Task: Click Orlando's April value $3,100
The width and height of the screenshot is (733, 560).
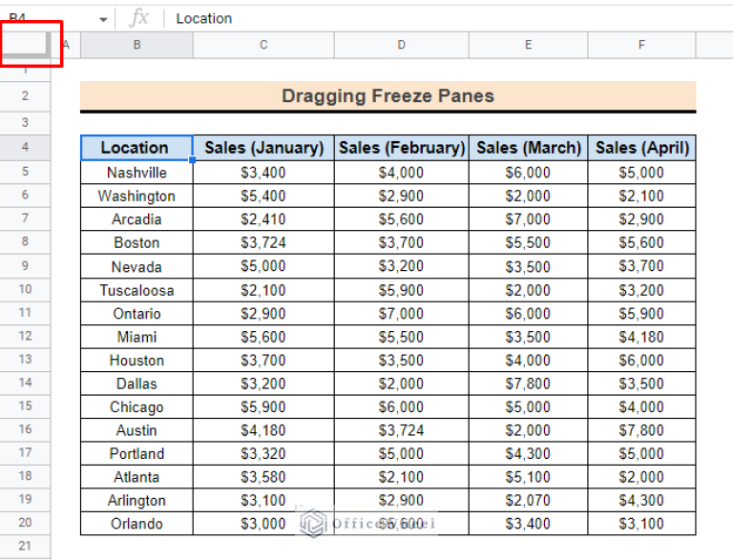Action: 641,524
